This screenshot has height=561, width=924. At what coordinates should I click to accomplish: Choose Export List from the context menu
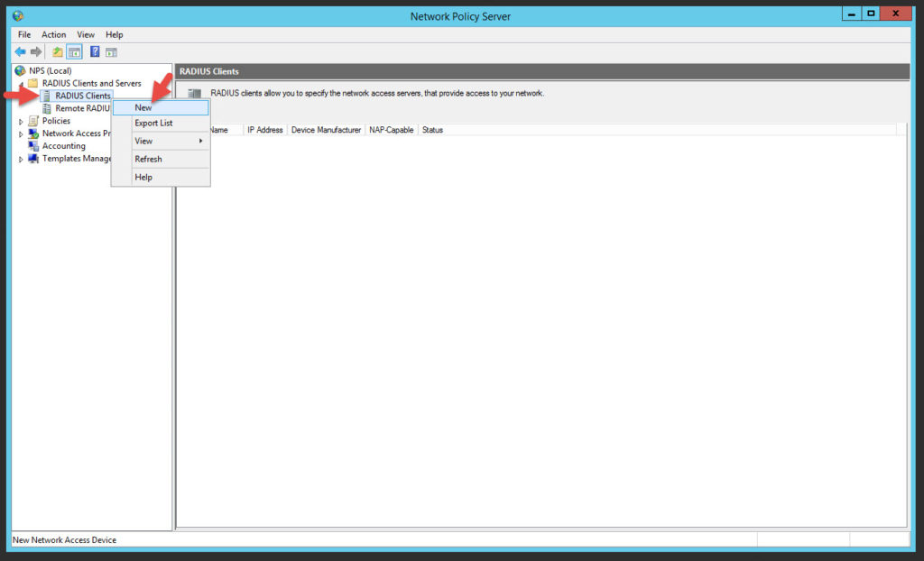pos(153,123)
